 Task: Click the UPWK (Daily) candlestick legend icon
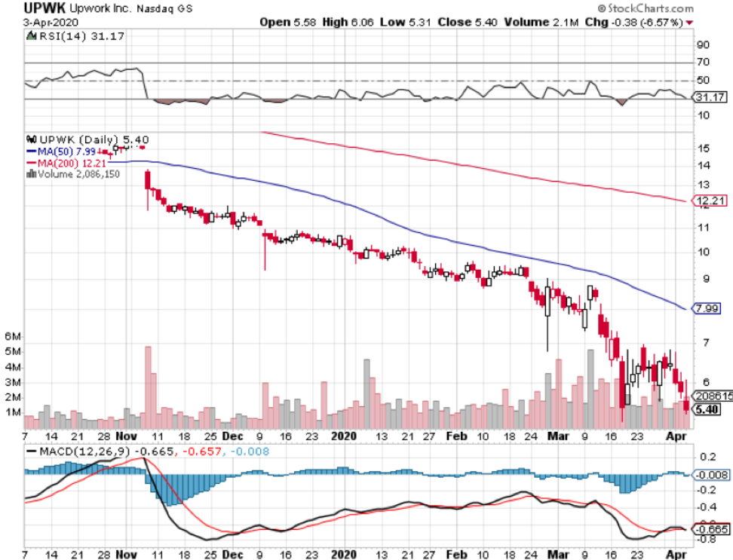pyautogui.click(x=32, y=139)
